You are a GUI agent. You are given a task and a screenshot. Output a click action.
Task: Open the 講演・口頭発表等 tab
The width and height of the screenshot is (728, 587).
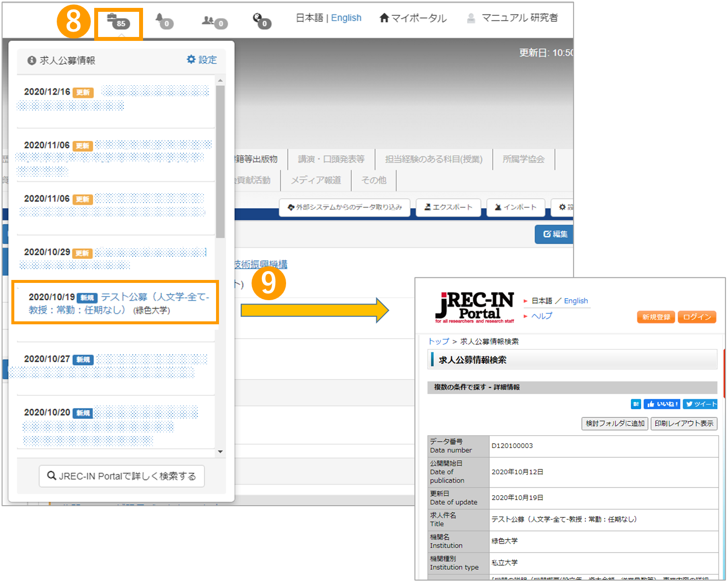coord(331,159)
